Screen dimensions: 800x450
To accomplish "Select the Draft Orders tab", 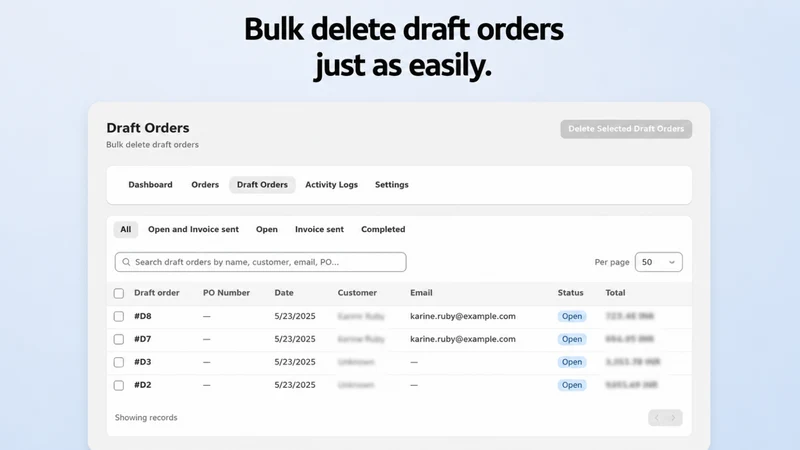I will pos(262,185).
